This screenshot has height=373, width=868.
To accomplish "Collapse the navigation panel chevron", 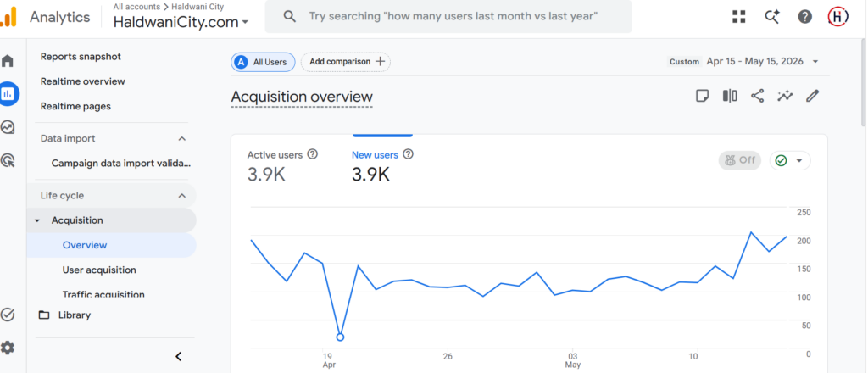I will [178, 356].
